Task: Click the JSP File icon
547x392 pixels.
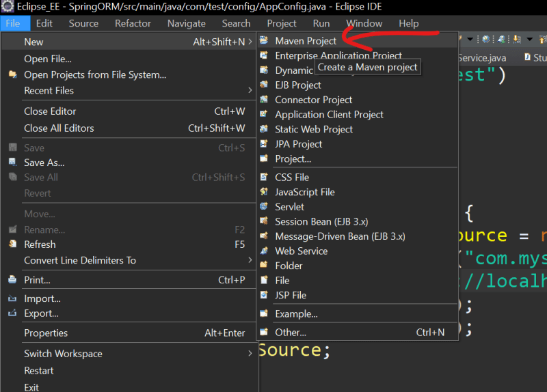Action: [x=264, y=295]
